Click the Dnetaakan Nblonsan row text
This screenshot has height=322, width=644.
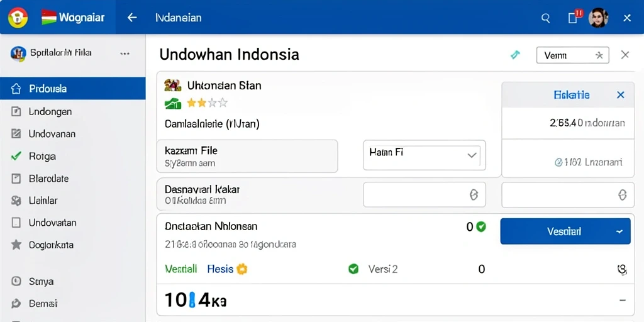tap(211, 226)
